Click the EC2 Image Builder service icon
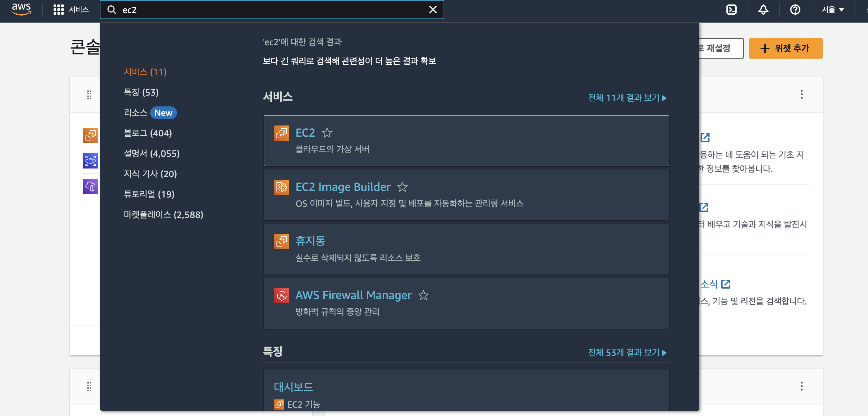868x416 pixels. pyautogui.click(x=281, y=187)
